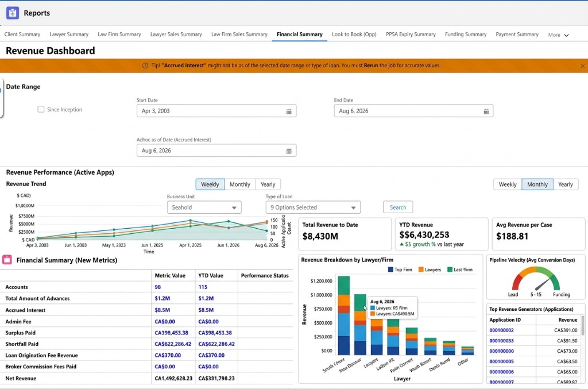Select Monthly on the Revenue Trend toggle

click(x=240, y=184)
